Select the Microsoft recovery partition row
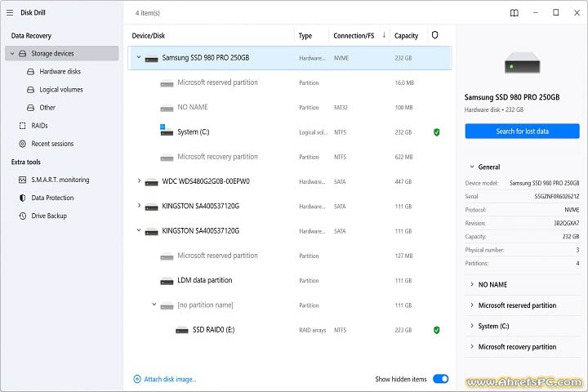The width and height of the screenshot is (588, 392). (x=289, y=157)
